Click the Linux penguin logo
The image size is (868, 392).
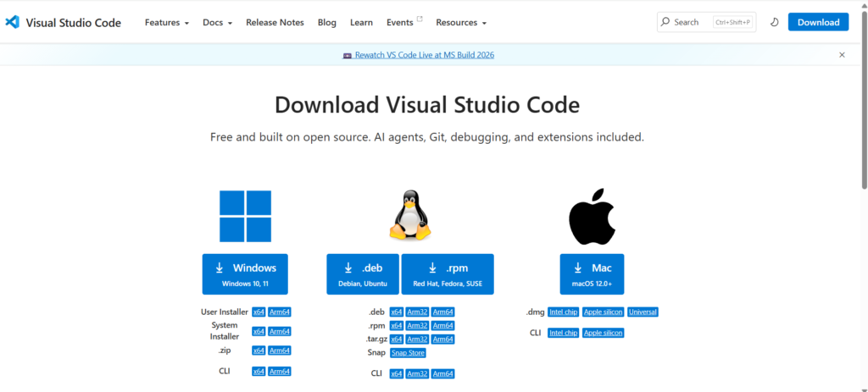[x=410, y=215]
